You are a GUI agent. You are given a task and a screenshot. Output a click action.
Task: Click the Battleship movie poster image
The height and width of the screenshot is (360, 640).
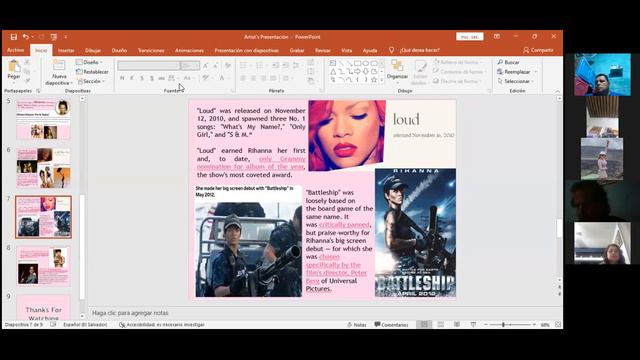(x=415, y=233)
